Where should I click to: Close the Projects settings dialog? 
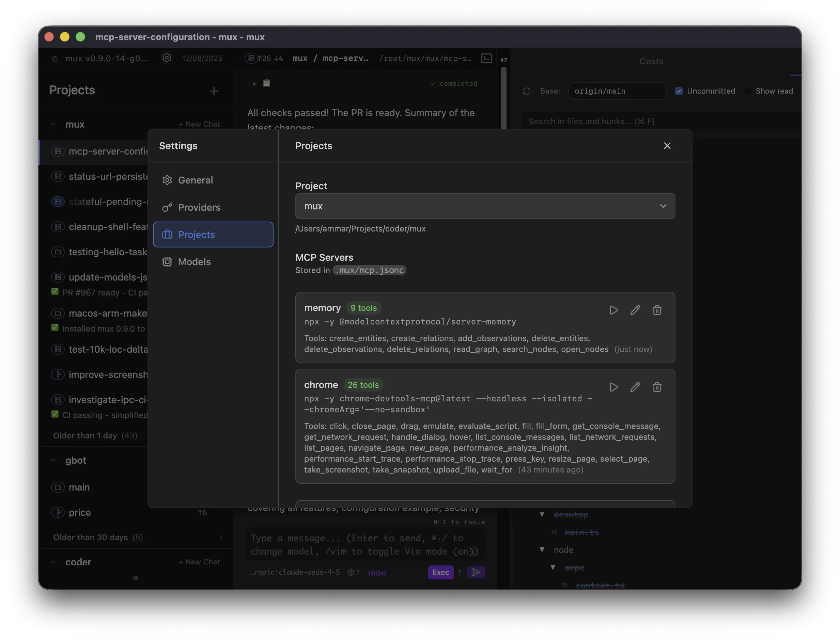point(667,145)
